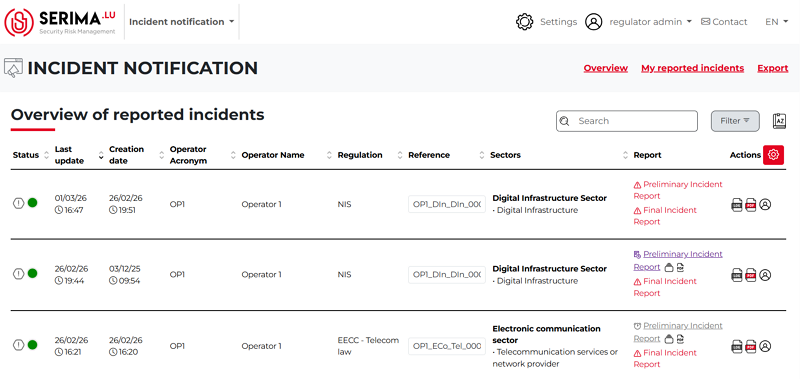The image size is (800, 379).
Task: Download the red PDF action in the 16:47 row
Action: click(751, 205)
